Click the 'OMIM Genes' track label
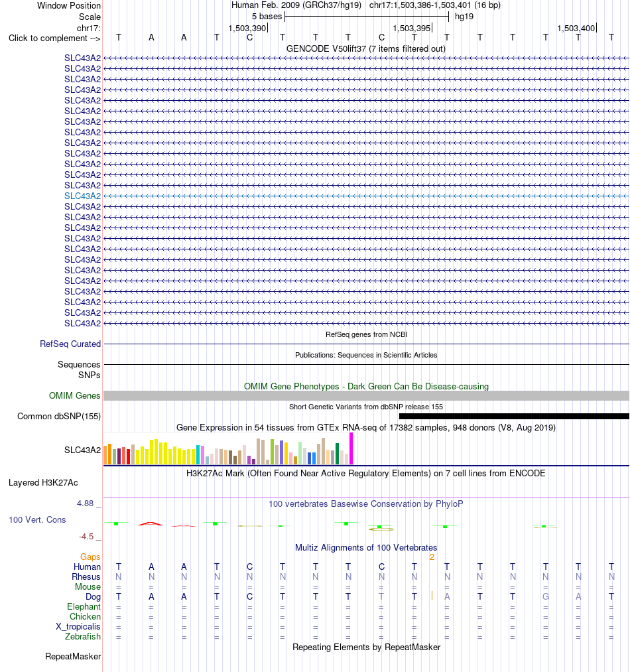The height and width of the screenshot is (672, 630). tap(74, 395)
